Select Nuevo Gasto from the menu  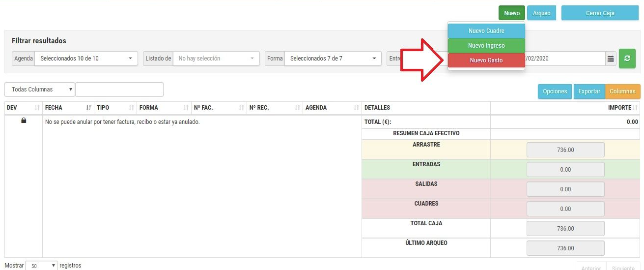coord(486,60)
